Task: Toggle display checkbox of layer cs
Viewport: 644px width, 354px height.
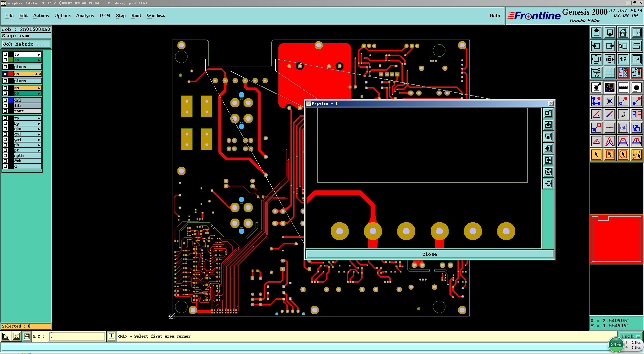Action: [5, 74]
